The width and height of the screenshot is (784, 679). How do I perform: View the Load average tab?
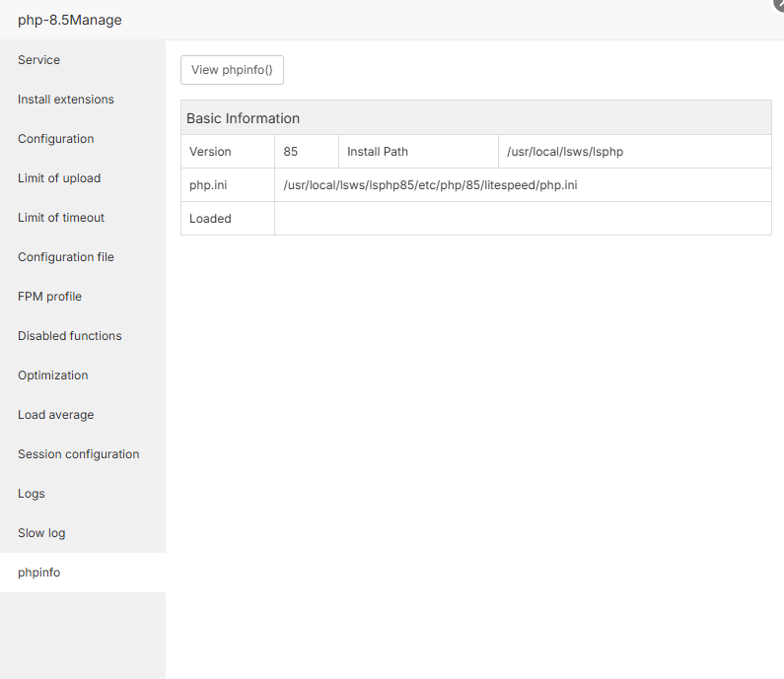click(56, 415)
